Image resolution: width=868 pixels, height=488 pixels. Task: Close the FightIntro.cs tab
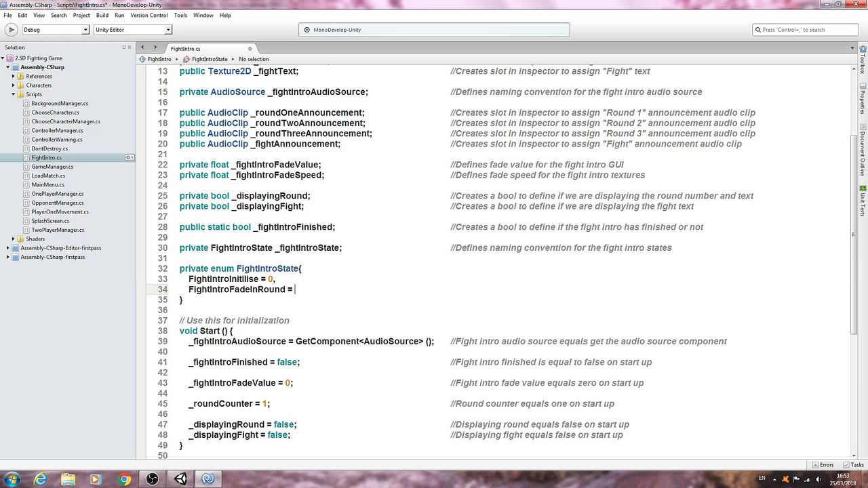click(x=250, y=49)
